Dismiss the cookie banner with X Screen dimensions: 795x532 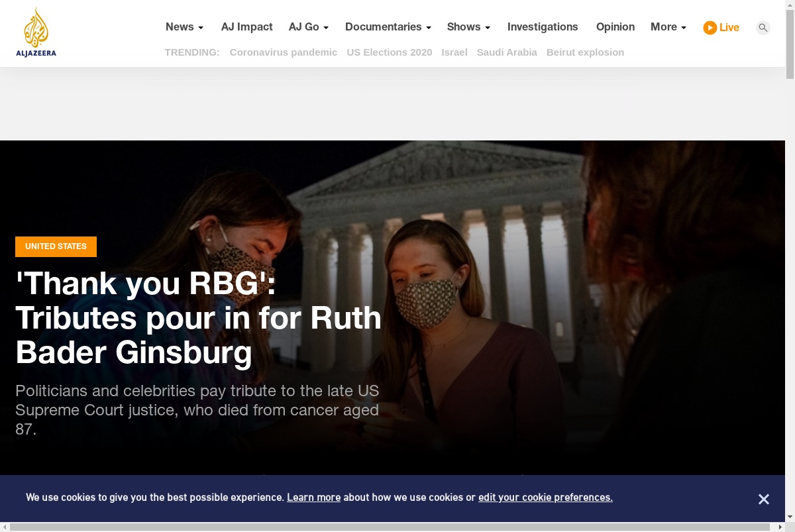[x=764, y=500]
